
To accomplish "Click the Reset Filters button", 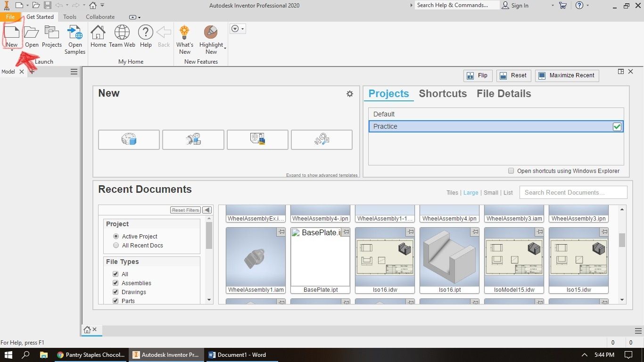I will point(185,210).
